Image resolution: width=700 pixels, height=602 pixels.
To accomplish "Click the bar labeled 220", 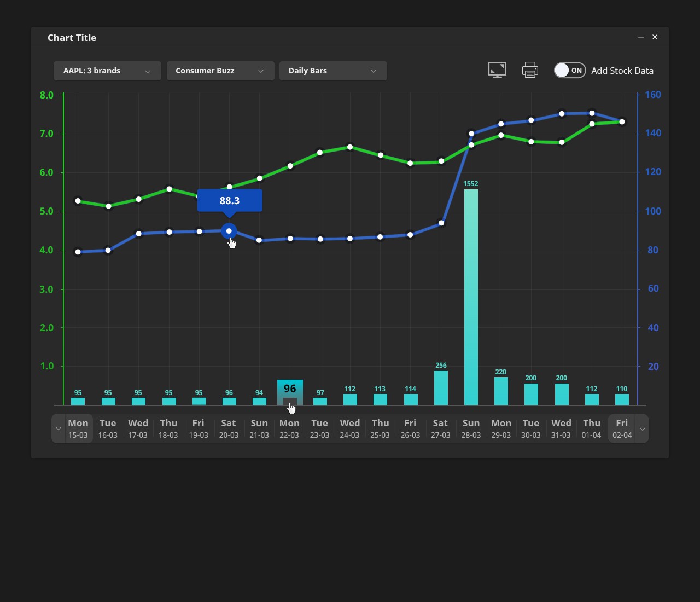I will point(501,391).
